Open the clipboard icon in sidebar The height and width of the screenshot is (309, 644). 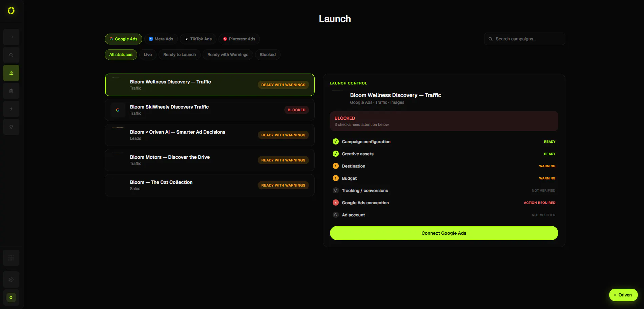pos(11,91)
